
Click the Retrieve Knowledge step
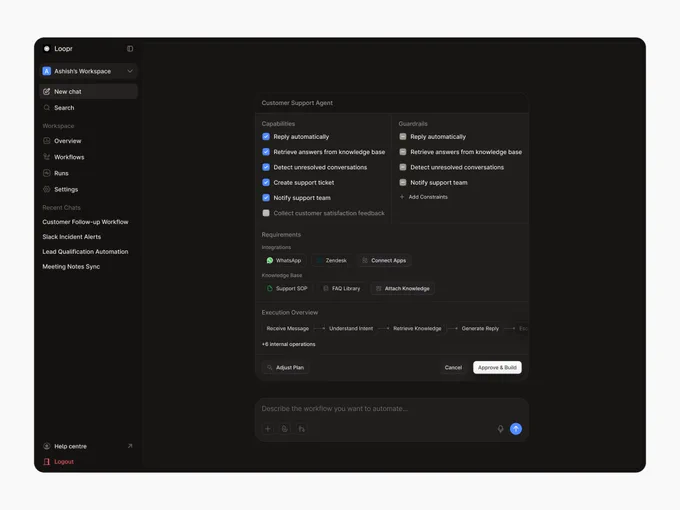417,328
